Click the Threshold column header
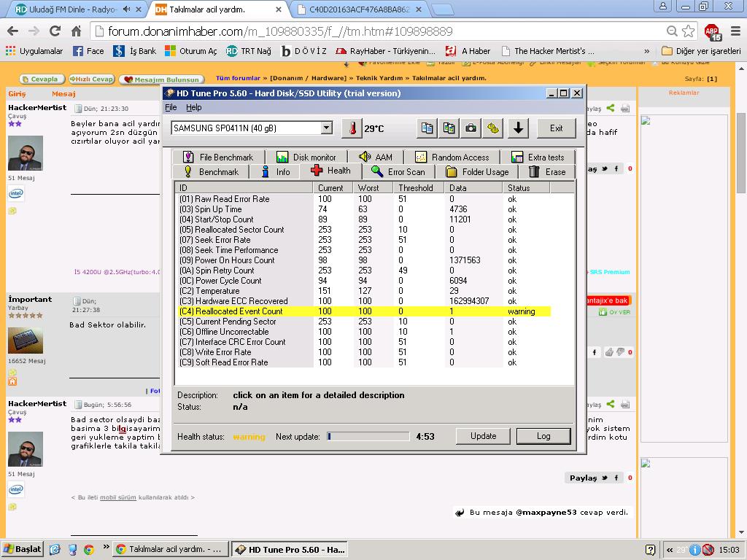The width and height of the screenshot is (747, 560). [x=419, y=187]
